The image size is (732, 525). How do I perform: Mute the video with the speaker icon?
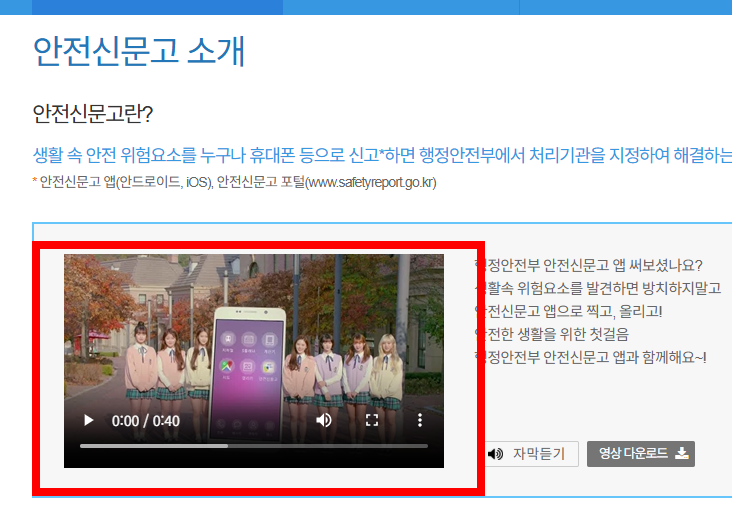pos(324,420)
